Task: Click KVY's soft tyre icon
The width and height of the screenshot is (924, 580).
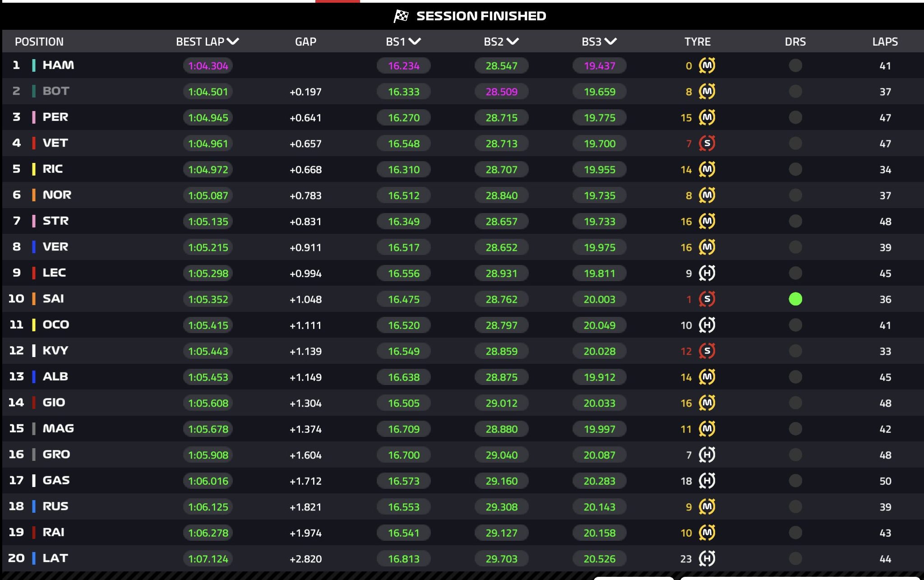Action: pyautogui.click(x=707, y=351)
